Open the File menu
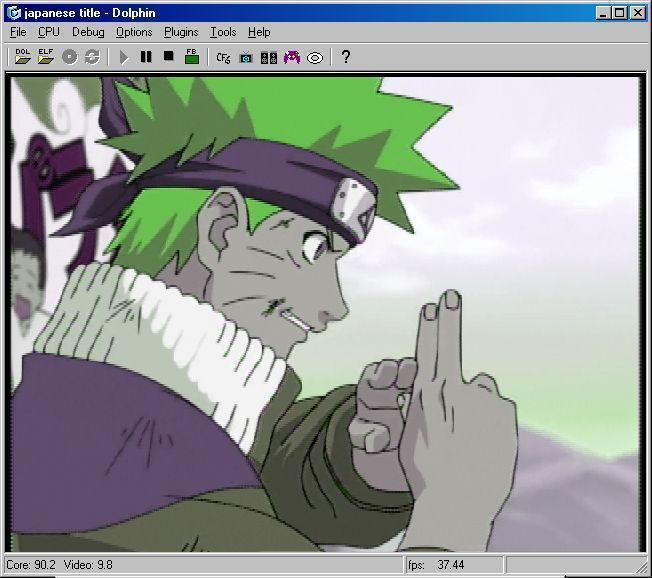Image resolution: width=652 pixels, height=578 pixels. (18, 32)
